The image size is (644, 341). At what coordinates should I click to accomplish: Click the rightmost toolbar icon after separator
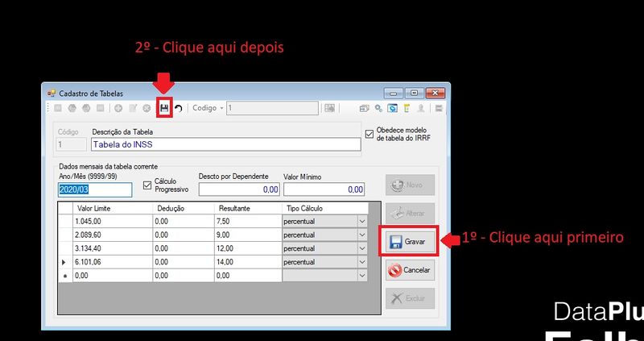coord(439,109)
